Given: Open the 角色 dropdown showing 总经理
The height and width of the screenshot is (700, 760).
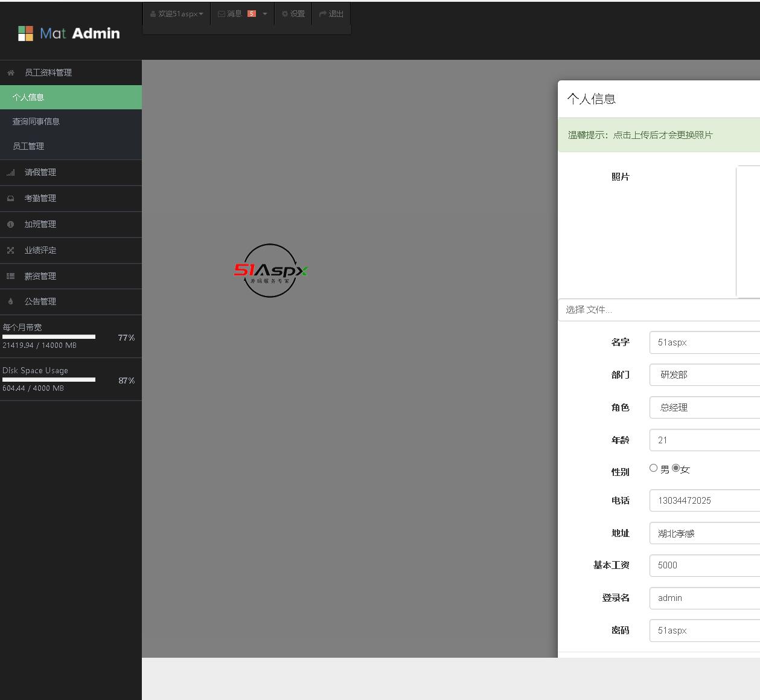Looking at the screenshot, I should coord(704,407).
